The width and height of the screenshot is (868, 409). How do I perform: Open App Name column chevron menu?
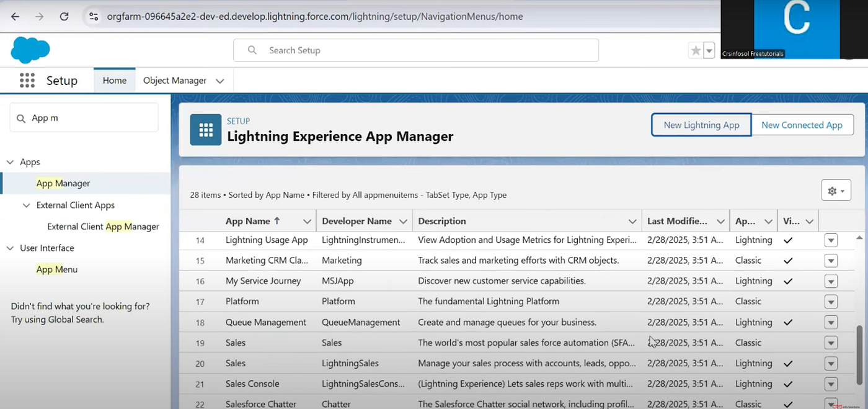coord(307,221)
